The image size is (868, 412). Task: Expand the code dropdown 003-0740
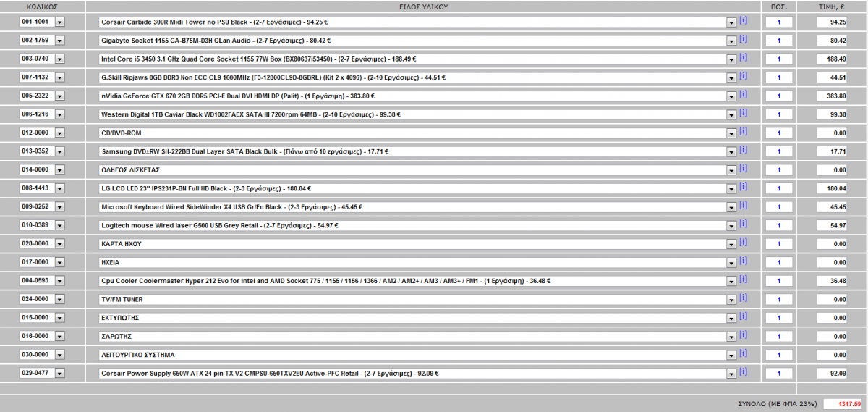coord(59,59)
